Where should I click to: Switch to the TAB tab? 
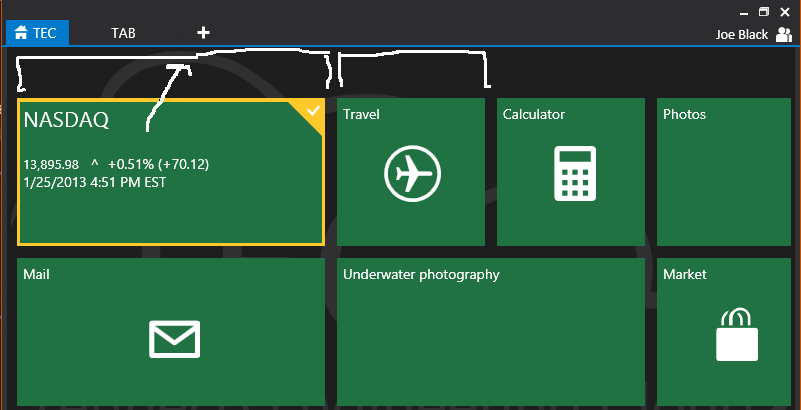coord(124,33)
